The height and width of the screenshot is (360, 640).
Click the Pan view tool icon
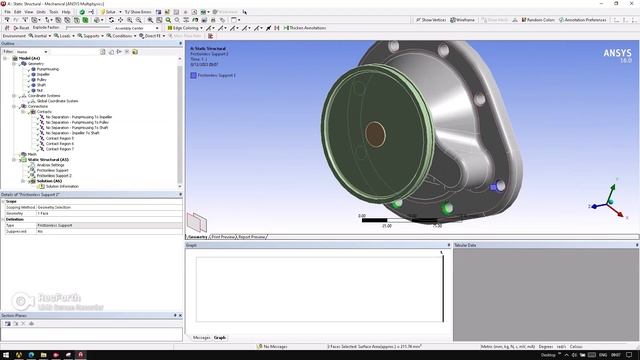(120, 20)
